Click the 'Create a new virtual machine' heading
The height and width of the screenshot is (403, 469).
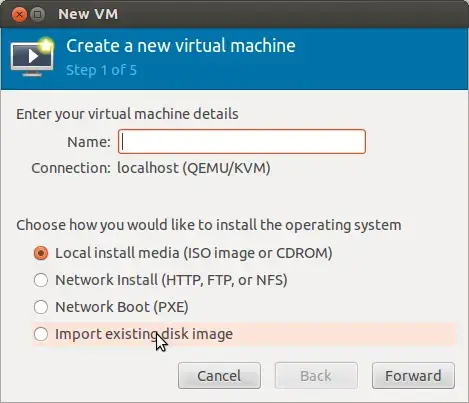[181, 46]
